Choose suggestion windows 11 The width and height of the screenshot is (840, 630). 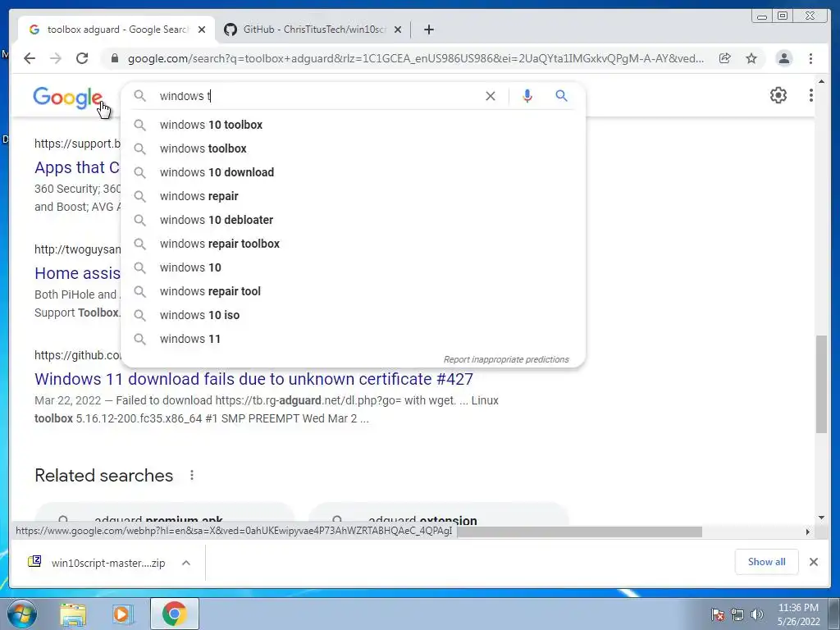pos(353,339)
